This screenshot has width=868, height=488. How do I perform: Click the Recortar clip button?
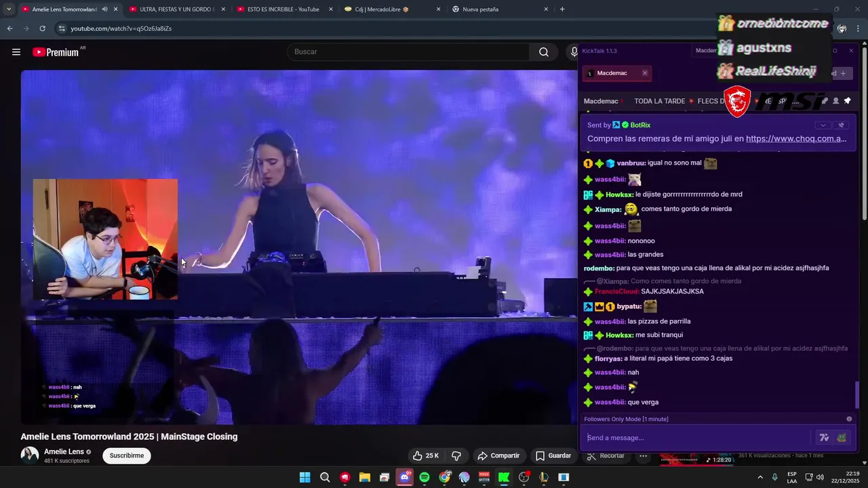coord(606,455)
